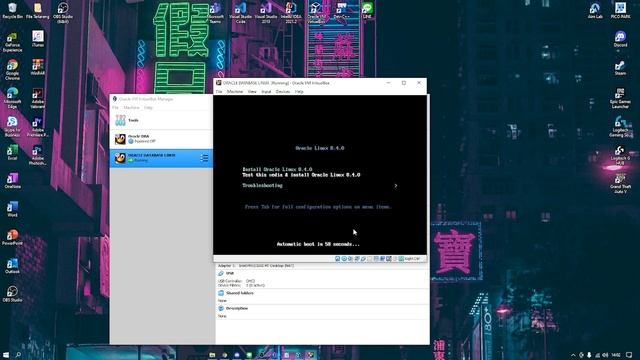Click the USB icon beside the USB section heading

[x=221, y=273]
